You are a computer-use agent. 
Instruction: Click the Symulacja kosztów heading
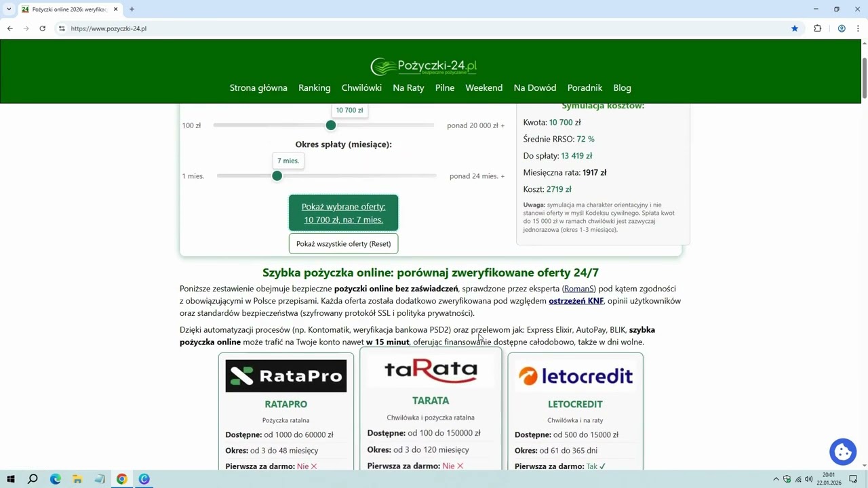point(603,106)
